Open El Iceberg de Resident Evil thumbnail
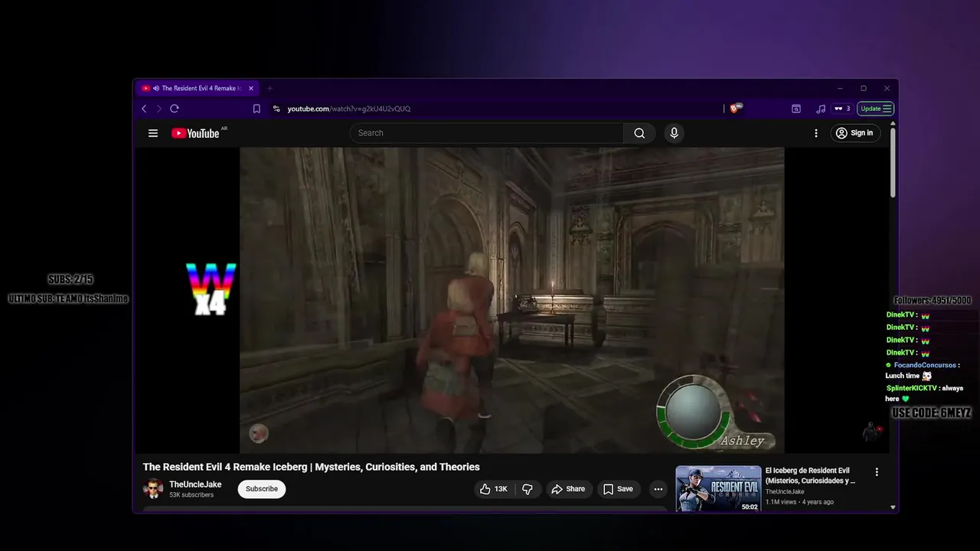Screen dimensions: 980x551 click(x=718, y=488)
